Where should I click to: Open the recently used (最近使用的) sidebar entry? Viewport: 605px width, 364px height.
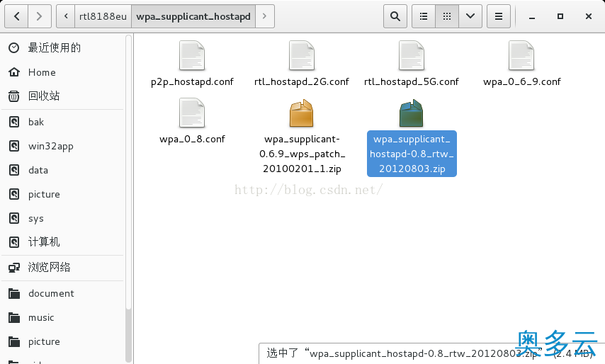tap(62, 48)
